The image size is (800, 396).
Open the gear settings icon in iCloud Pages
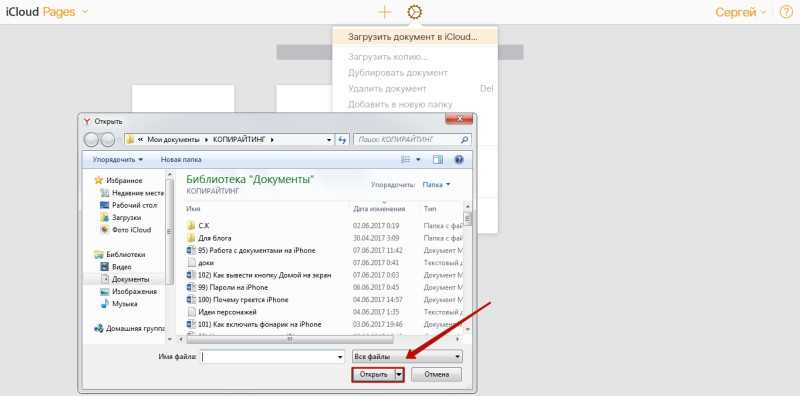point(415,12)
